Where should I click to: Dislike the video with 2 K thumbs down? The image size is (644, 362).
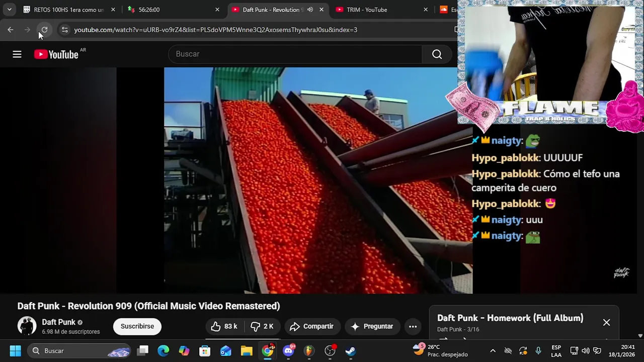pos(263,326)
